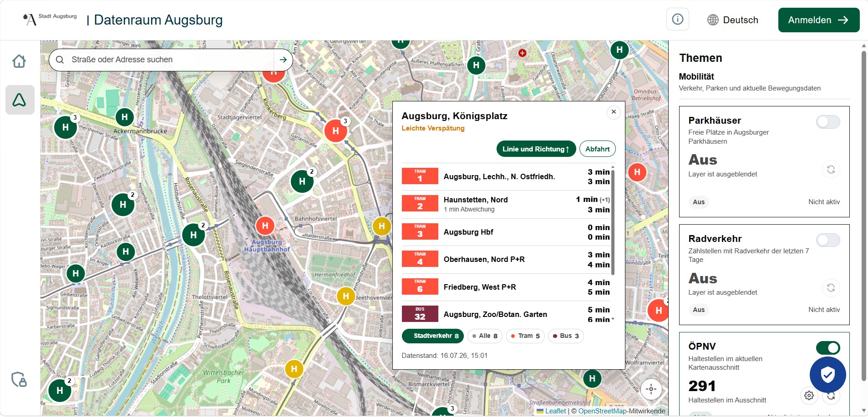The height and width of the screenshot is (417, 868).
Task: Click yellow stop marker near Wittelsbacher Park
Action: point(294,369)
